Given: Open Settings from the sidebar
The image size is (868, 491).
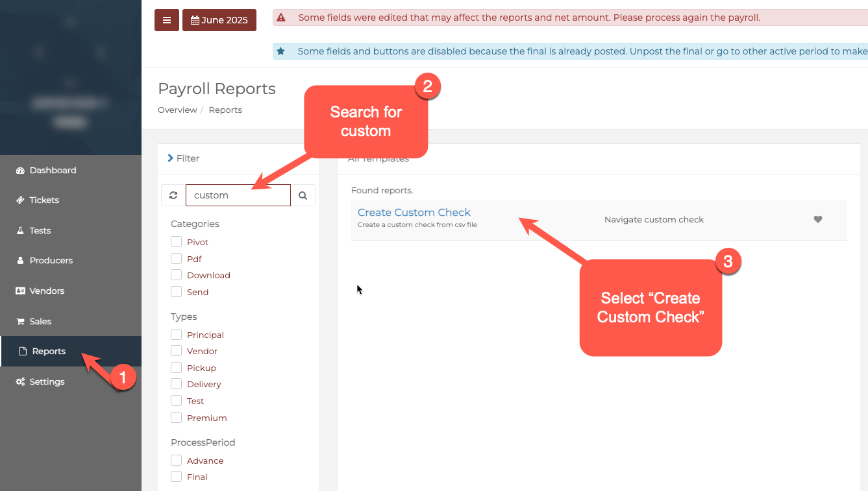Looking at the screenshot, I should tap(71, 382).
